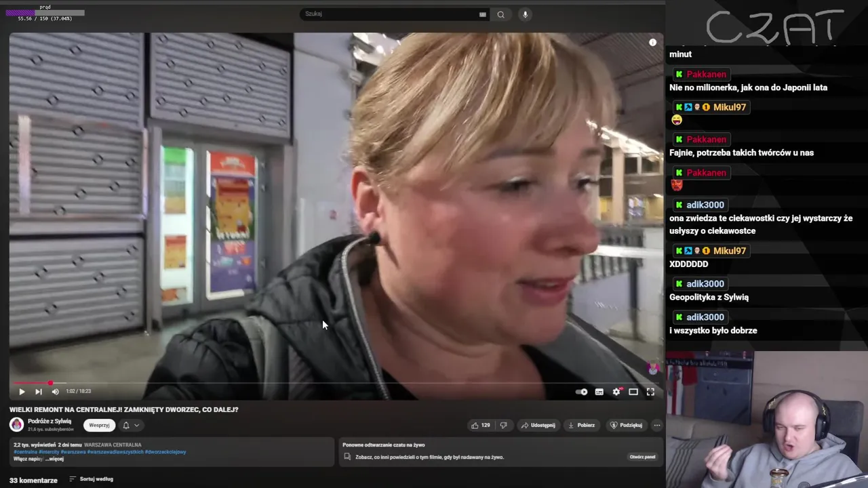Click the #warszawadlawszystkich hashtag
Viewport: 868px width, 488px height.
[x=115, y=451]
